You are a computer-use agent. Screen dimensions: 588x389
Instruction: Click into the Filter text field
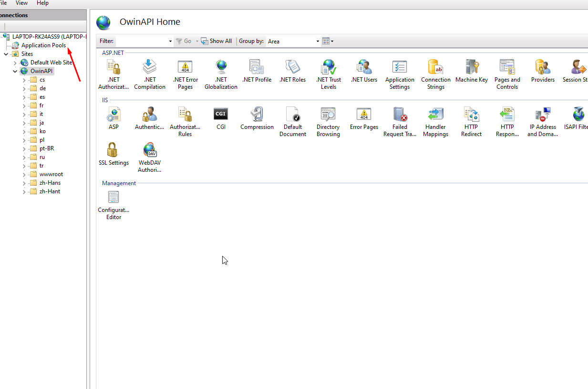(x=141, y=41)
